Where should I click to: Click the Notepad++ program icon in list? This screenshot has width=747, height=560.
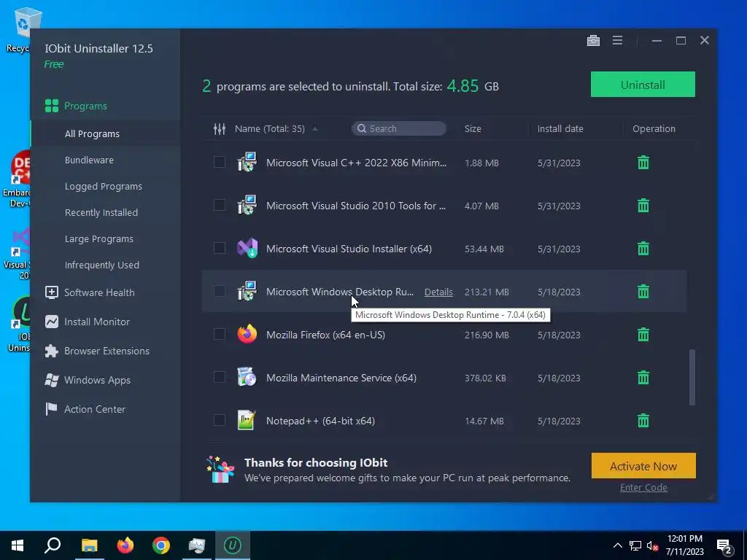[x=247, y=420]
